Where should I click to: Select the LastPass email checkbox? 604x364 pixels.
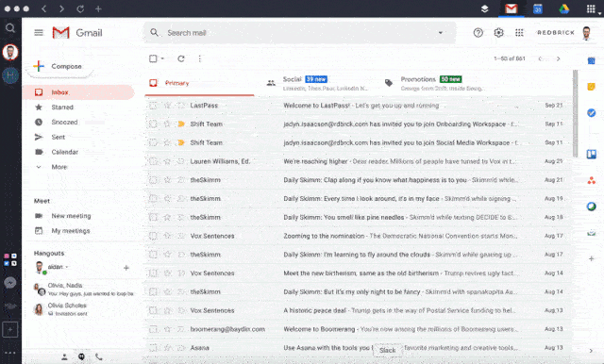click(153, 105)
